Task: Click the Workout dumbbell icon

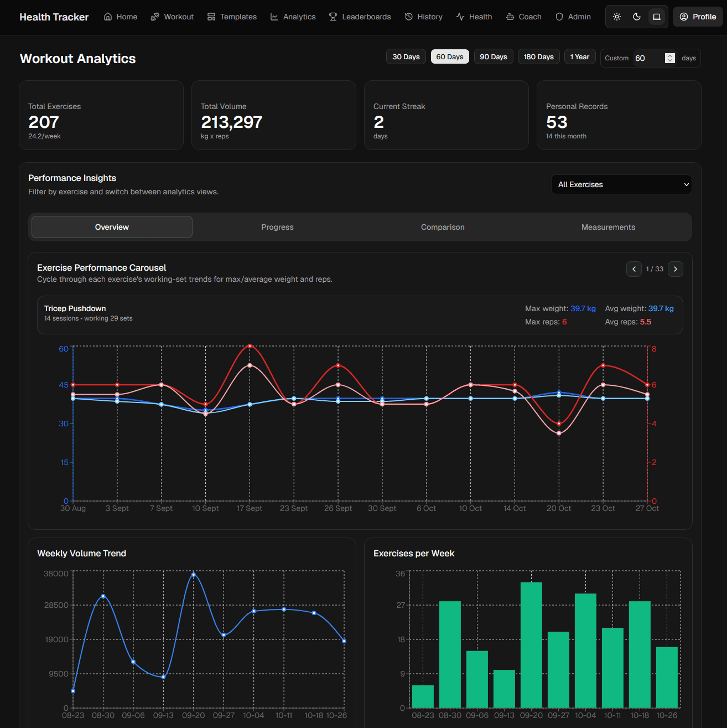Action: tap(155, 17)
